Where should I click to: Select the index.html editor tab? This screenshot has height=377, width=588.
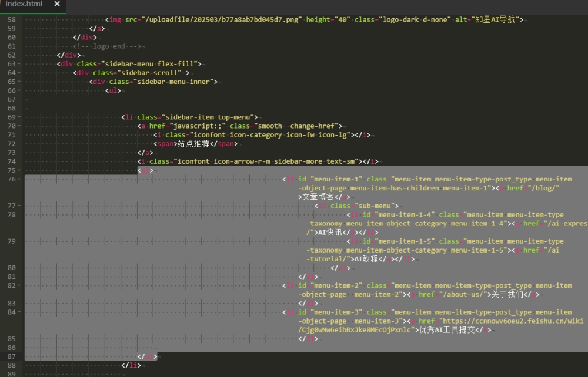point(33,6)
